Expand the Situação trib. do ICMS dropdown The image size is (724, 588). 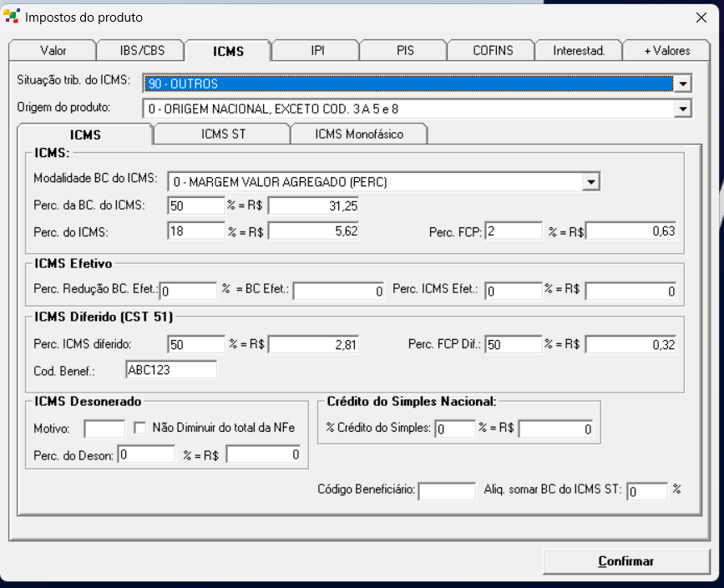point(683,84)
